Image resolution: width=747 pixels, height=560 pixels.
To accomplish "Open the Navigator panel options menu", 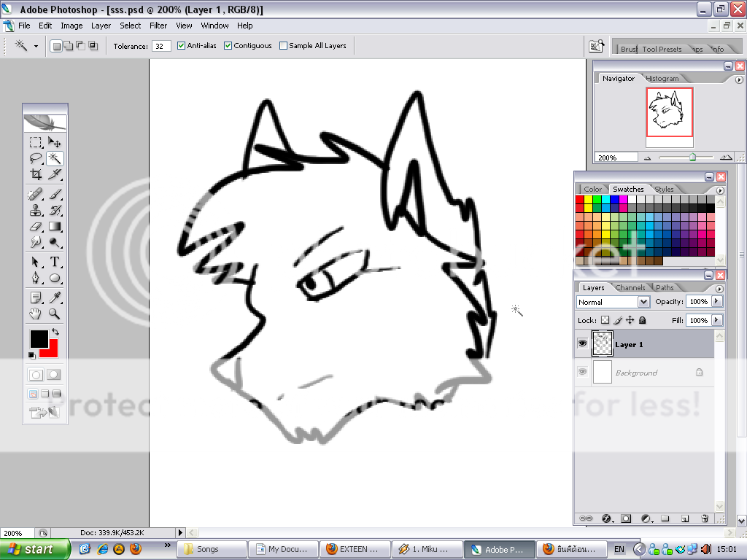I will coord(739,79).
